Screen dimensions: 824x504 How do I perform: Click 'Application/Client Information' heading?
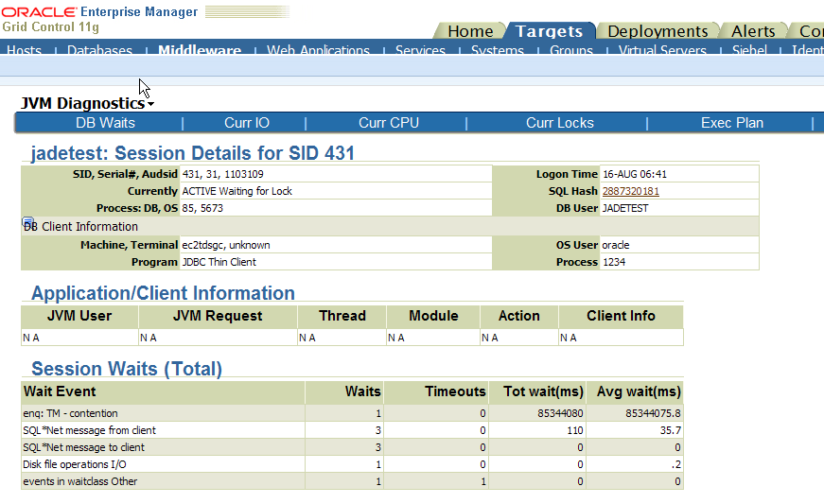(163, 293)
